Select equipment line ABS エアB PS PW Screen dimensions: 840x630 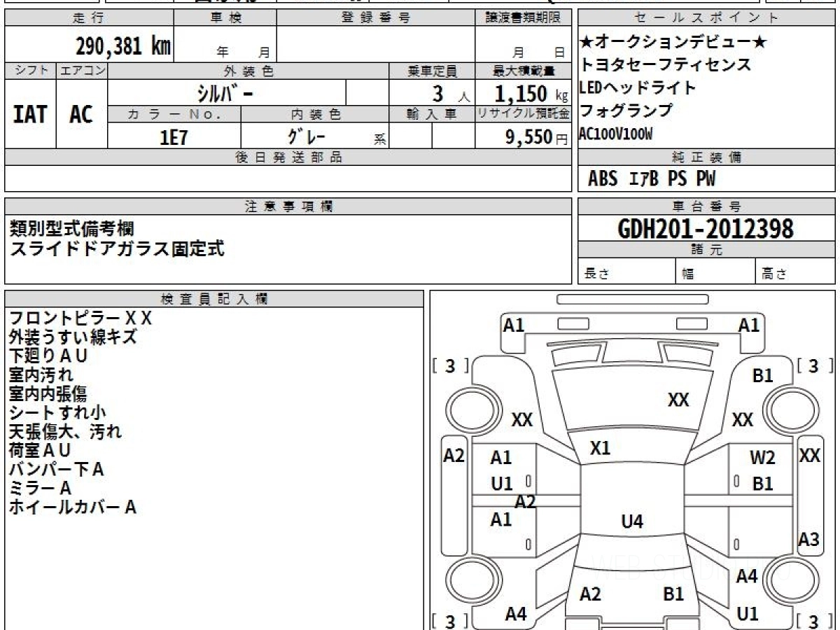tap(651, 179)
